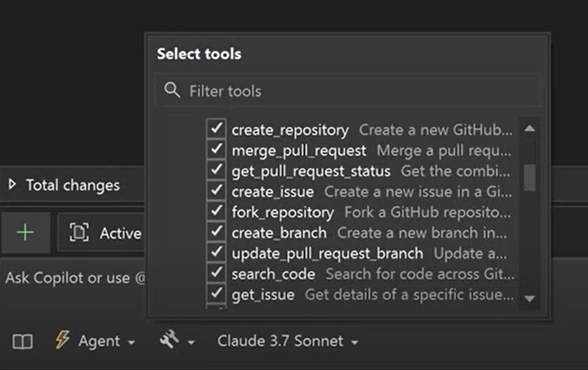Uncheck the create_repository tool
The height and width of the screenshot is (370, 588).
(216, 129)
